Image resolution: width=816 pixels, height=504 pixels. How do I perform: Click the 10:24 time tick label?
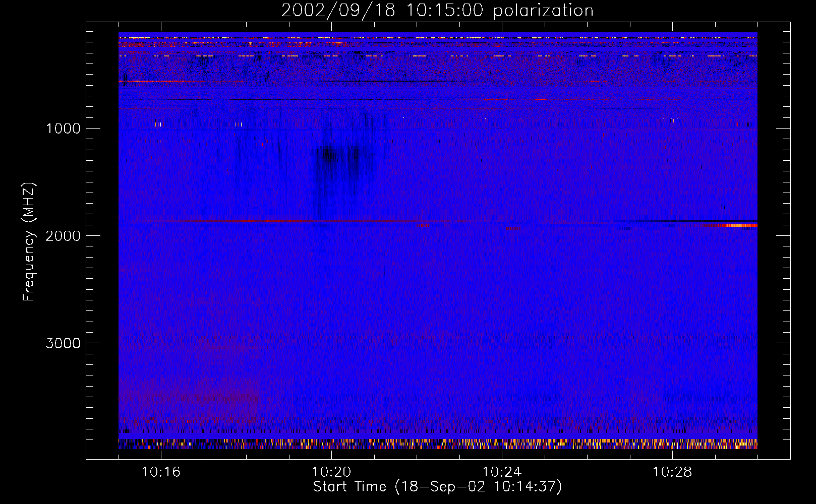tap(502, 472)
